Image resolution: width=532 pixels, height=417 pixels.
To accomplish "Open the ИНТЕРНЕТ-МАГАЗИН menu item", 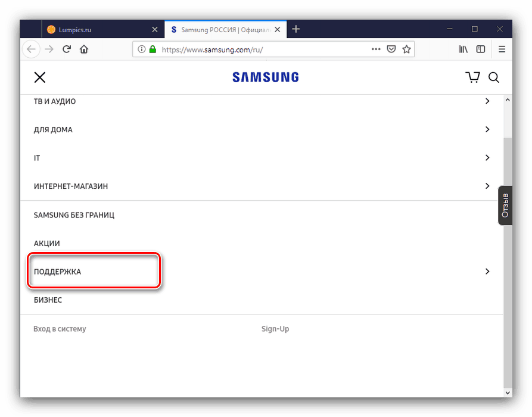I will pos(70,186).
